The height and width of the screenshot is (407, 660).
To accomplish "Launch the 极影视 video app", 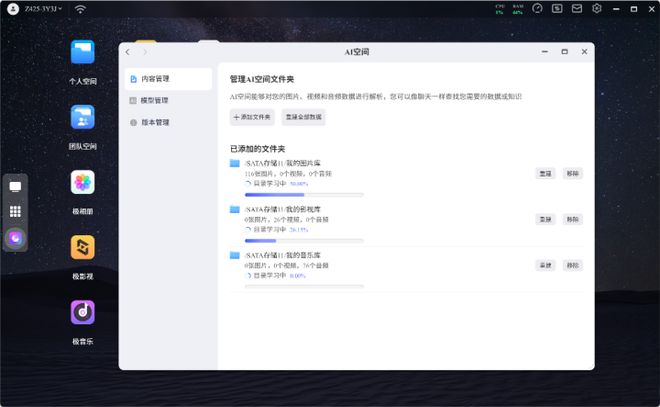I will [82, 247].
